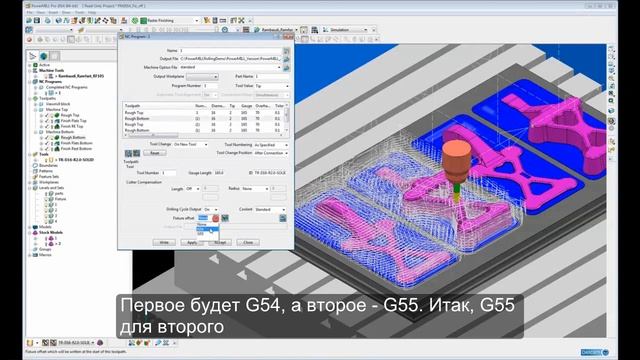Open the Machine Option File dropdown
The image size is (640, 360).
pyautogui.click(x=231, y=67)
